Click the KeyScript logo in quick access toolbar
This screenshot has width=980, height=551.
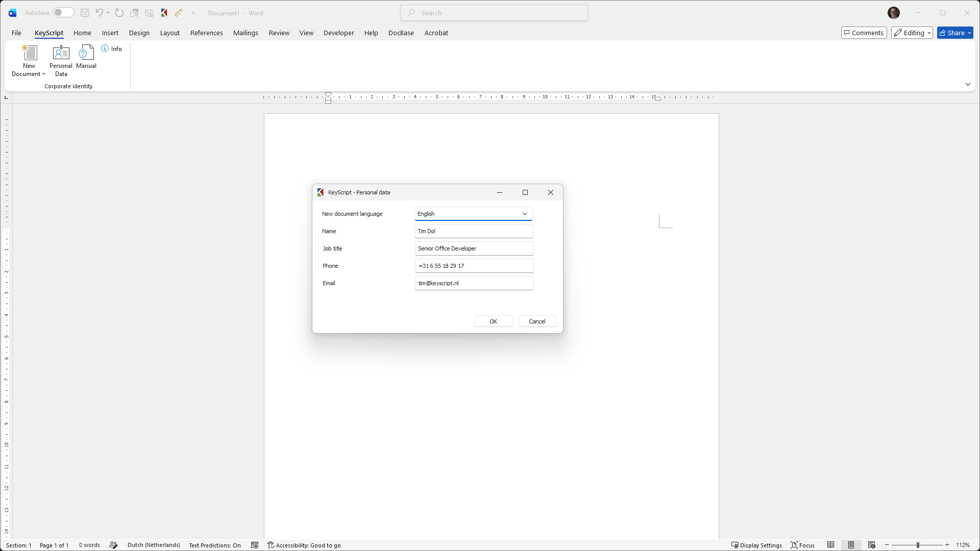pyautogui.click(x=164, y=13)
